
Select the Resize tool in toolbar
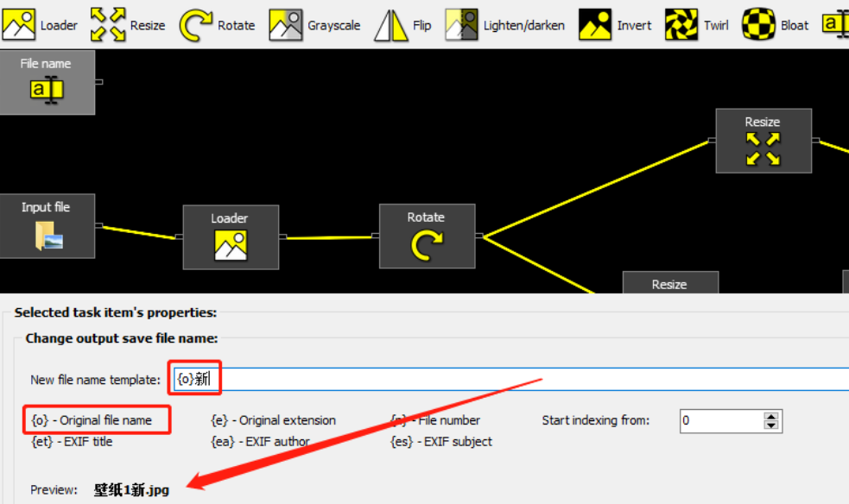pos(128,25)
